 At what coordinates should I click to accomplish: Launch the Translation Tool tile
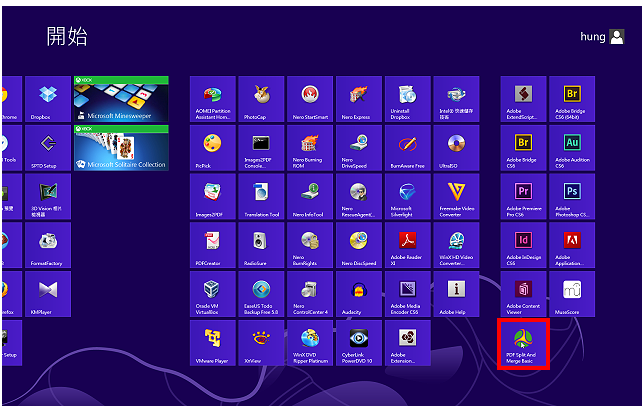[x=261, y=197]
